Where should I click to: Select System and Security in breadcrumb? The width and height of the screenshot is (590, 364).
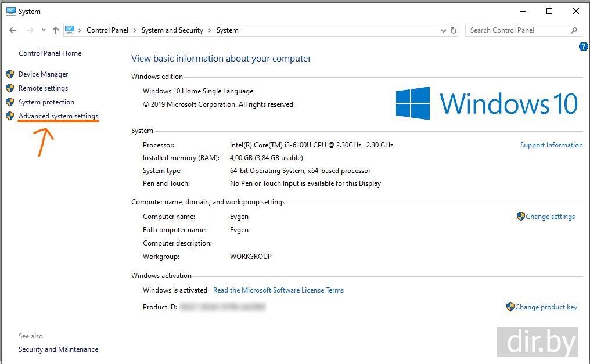pos(172,30)
